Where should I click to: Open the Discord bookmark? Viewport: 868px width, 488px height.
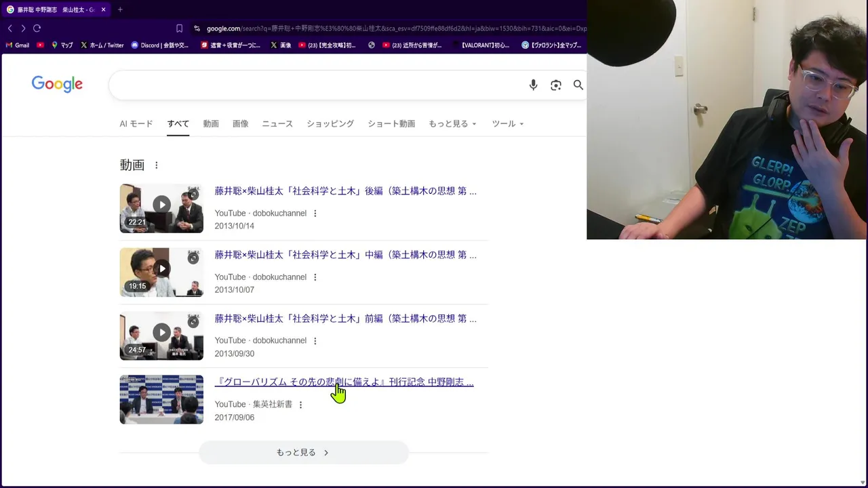click(x=160, y=45)
